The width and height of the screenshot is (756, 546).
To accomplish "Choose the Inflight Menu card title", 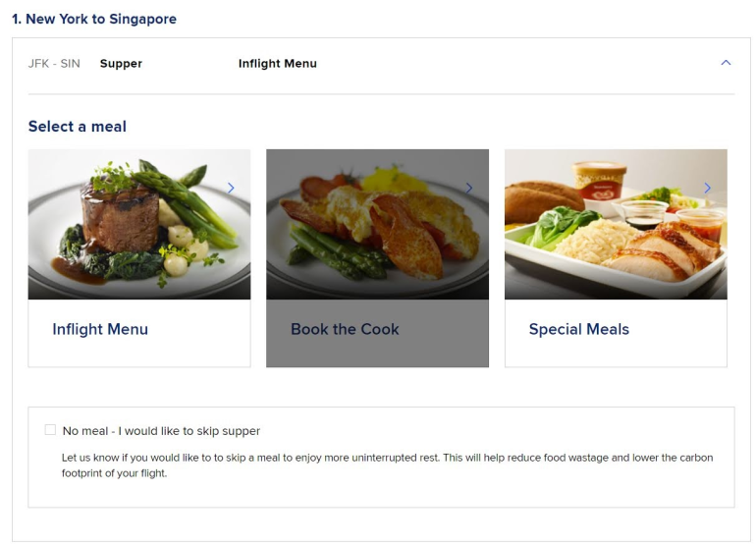I will [100, 329].
